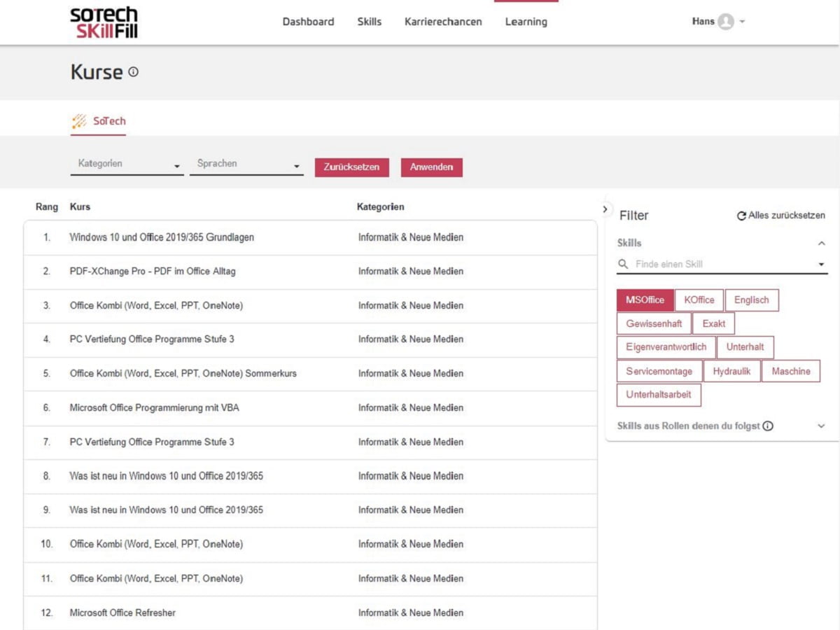This screenshot has height=630, width=840.
Task: Toggle the Englisch skill filter chip
Action: point(751,300)
